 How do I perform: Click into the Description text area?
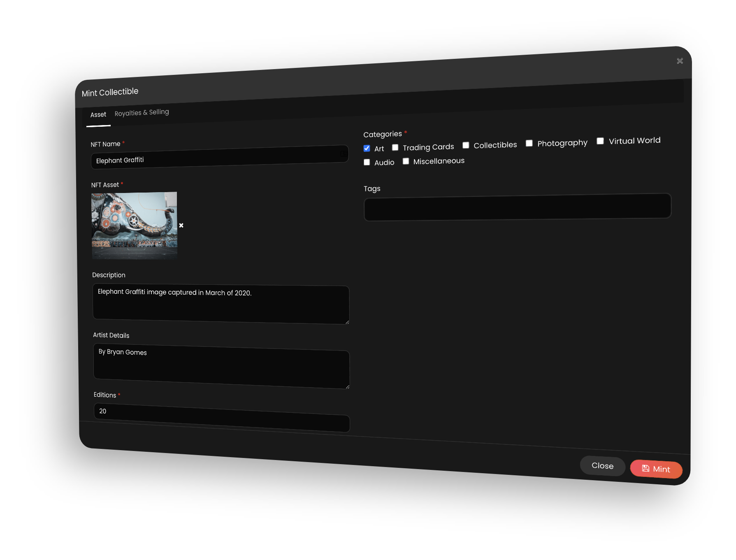[221, 304]
